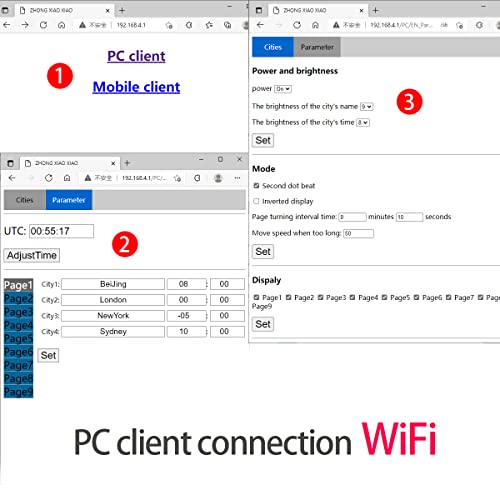Click refresh icon in right browser window

pos(297,25)
